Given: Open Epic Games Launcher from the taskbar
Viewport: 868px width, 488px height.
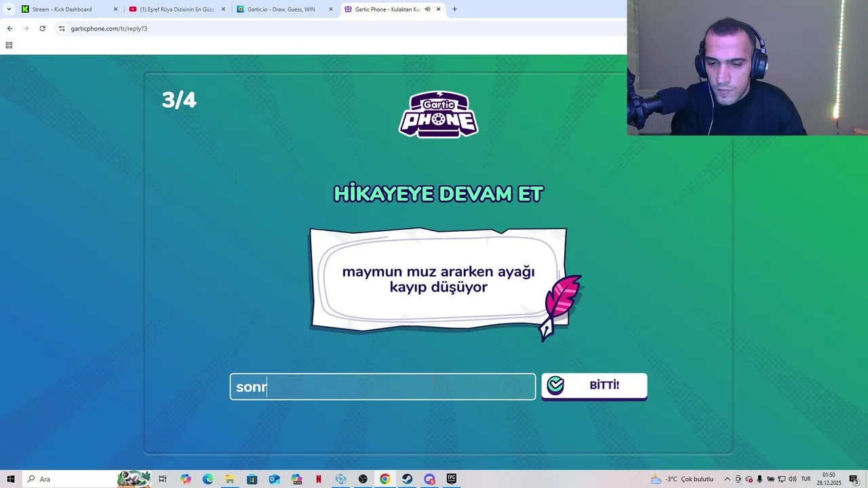Looking at the screenshot, I should pos(452,479).
